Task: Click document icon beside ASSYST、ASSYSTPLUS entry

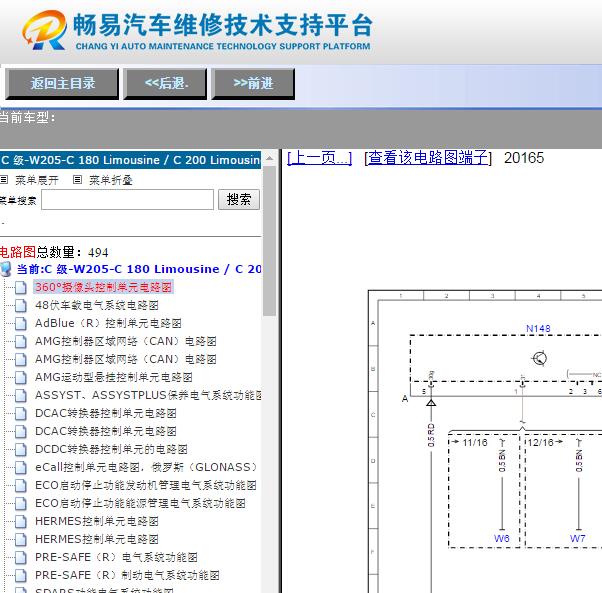Action: (x=21, y=395)
